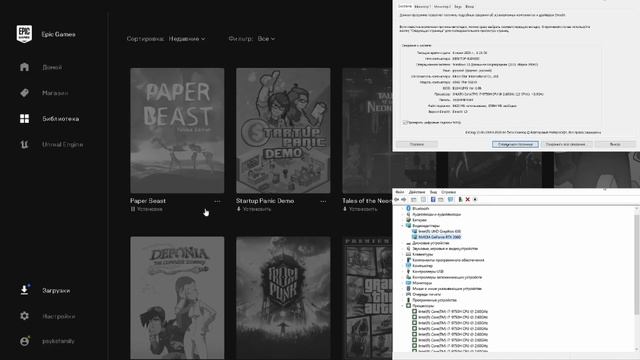Click the psykofamily profile avatar icon
Image resolution: width=640 pixels, height=360 pixels.
24,341
